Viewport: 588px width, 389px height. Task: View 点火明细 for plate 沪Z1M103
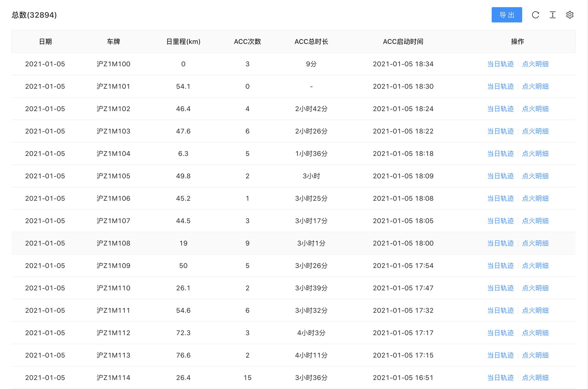[x=535, y=131]
